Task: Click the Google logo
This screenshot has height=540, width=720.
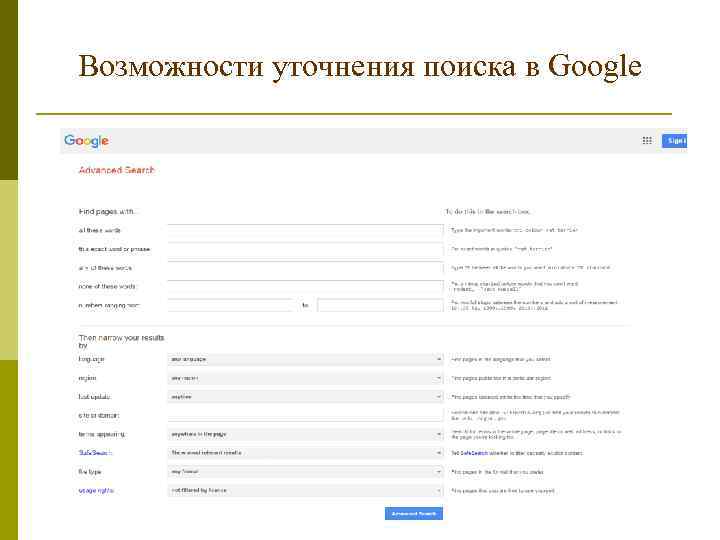Action: (86, 141)
